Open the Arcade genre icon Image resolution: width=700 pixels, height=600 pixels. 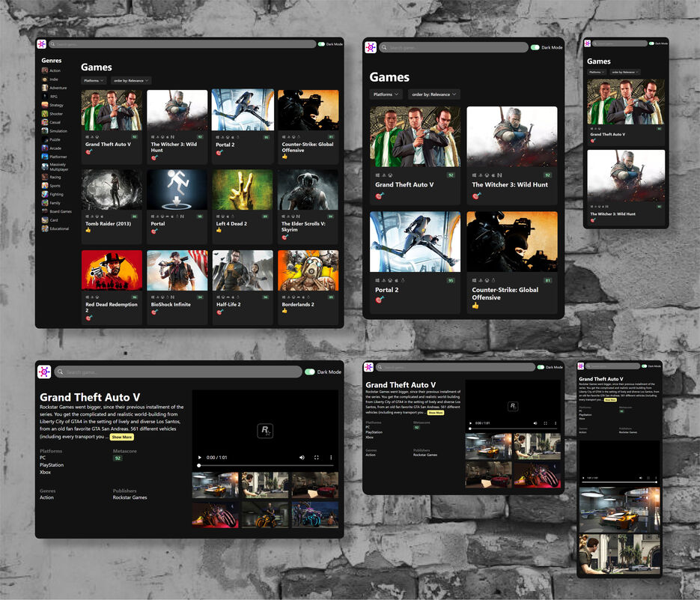(x=45, y=148)
